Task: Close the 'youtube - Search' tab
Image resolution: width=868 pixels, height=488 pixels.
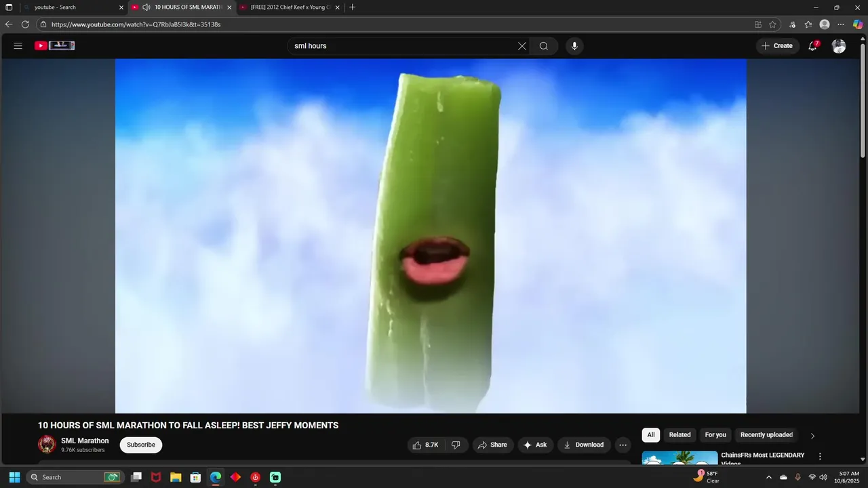Action: [121, 7]
